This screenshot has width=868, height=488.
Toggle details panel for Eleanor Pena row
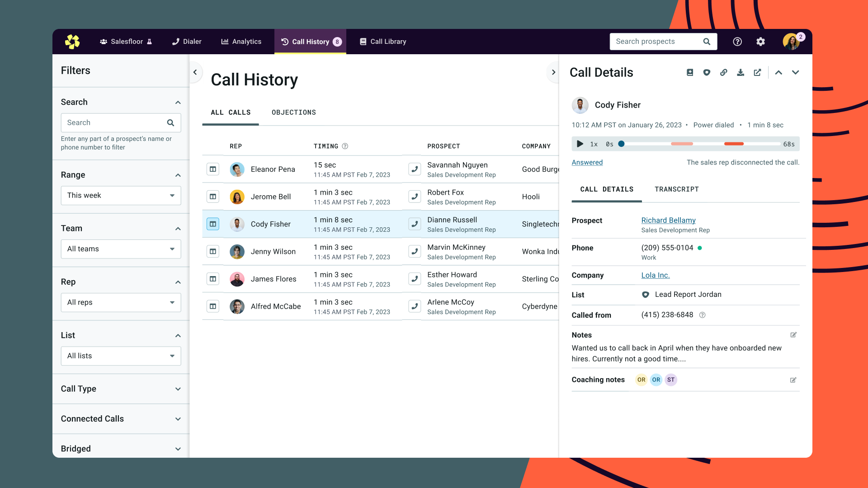pyautogui.click(x=213, y=169)
